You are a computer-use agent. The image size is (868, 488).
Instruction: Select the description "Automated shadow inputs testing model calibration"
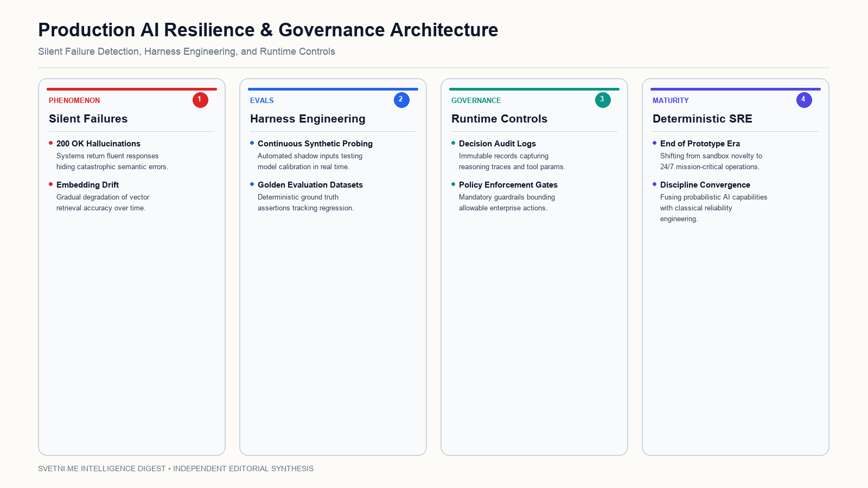[310, 162]
